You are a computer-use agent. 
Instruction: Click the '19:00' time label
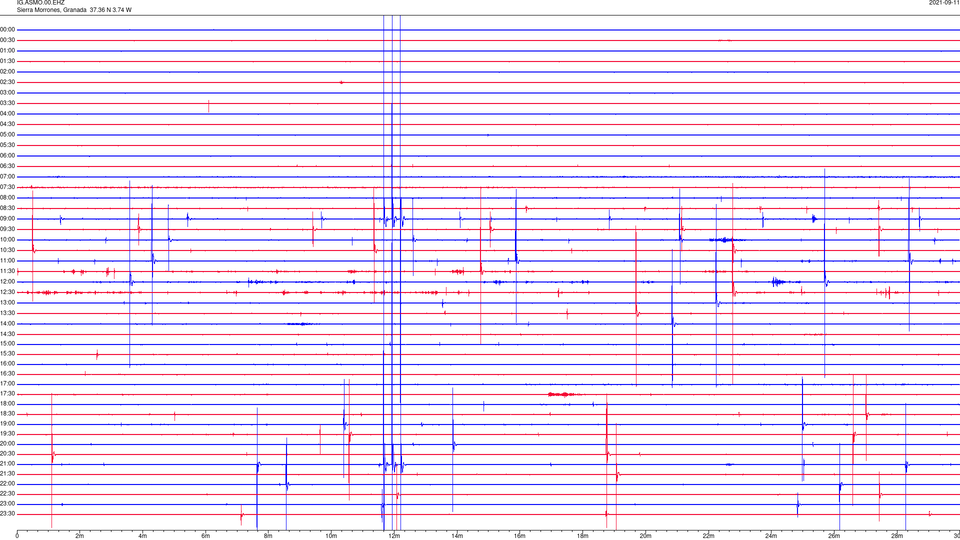point(8,424)
